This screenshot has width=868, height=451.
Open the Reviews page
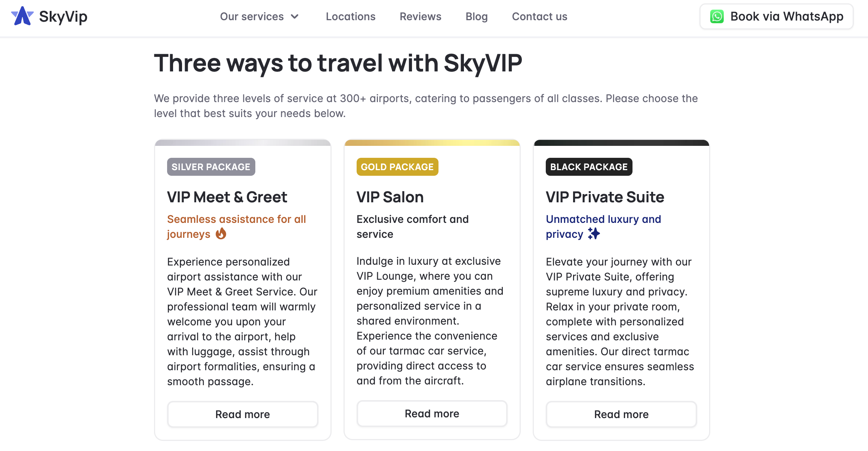click(420, 16)
